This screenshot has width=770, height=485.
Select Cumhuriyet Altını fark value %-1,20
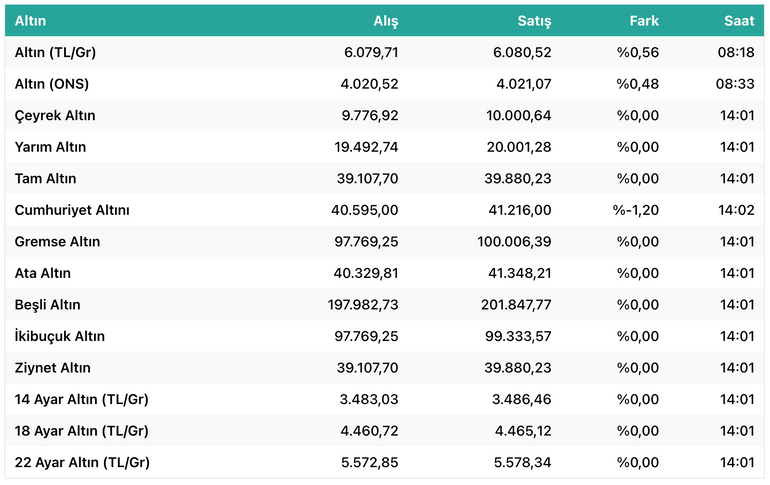(x=635, y=210)
